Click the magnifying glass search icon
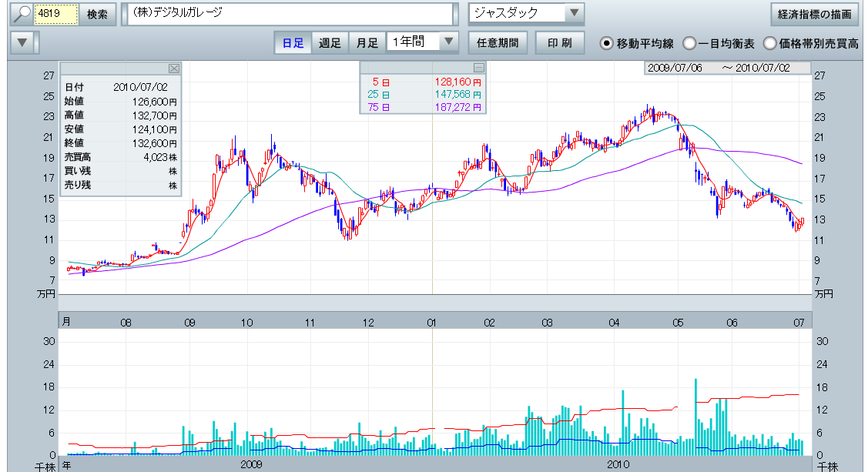This screenshot has width=868, height=472. [21, 14]
